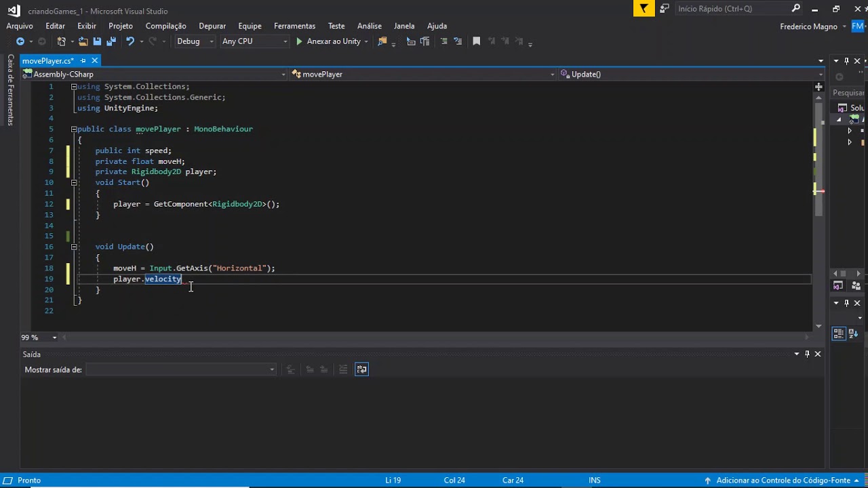Click the feedback icon beside Quick Launch
This screenshot has height=488, width=868.
tap(665, 8)
